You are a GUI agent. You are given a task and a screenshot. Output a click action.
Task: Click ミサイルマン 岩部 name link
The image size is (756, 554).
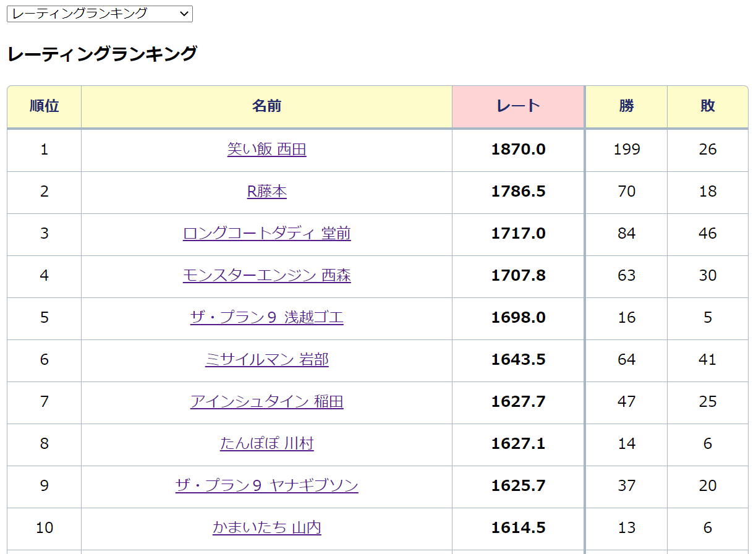(x=266, y=359)
